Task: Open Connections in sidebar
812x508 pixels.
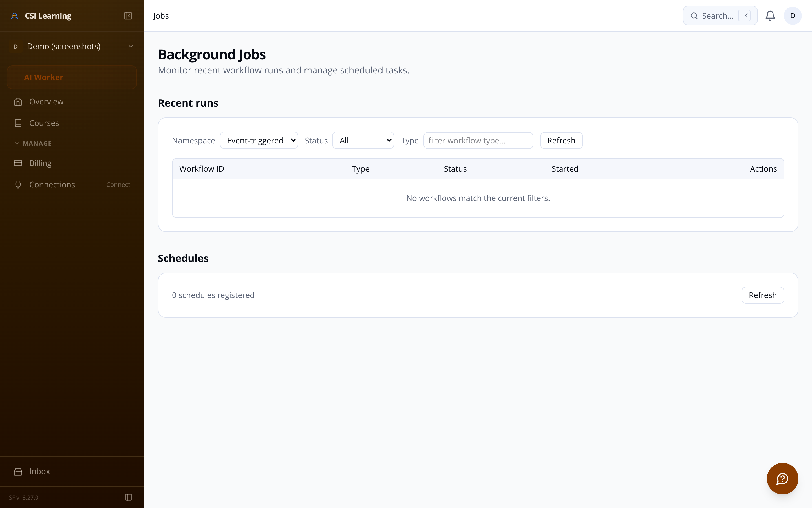Action: pos(72,185)
